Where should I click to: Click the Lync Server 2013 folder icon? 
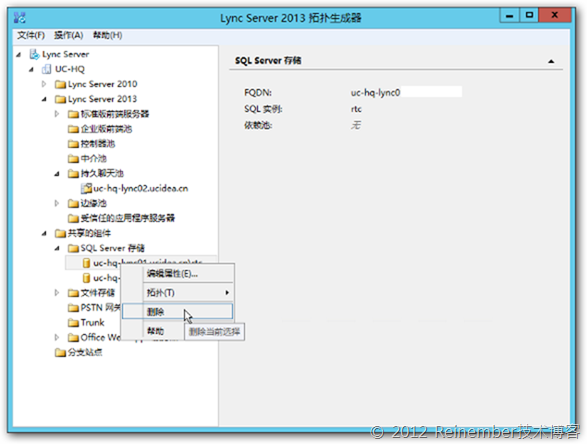click(x=60, y=99)
